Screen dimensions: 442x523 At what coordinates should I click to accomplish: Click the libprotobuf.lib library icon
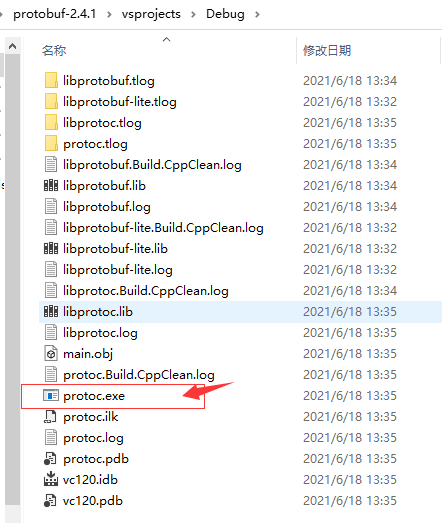[x=51, y=185]
